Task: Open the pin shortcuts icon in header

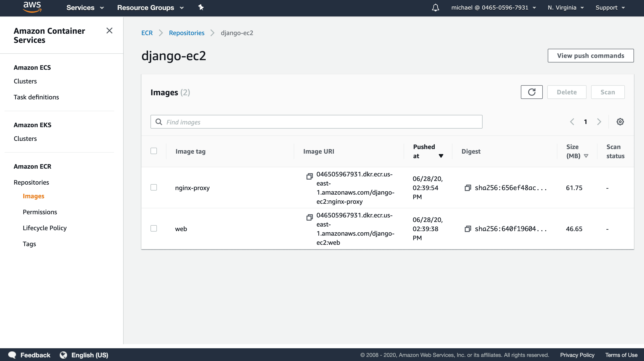Action: click(x=201, y=8)
